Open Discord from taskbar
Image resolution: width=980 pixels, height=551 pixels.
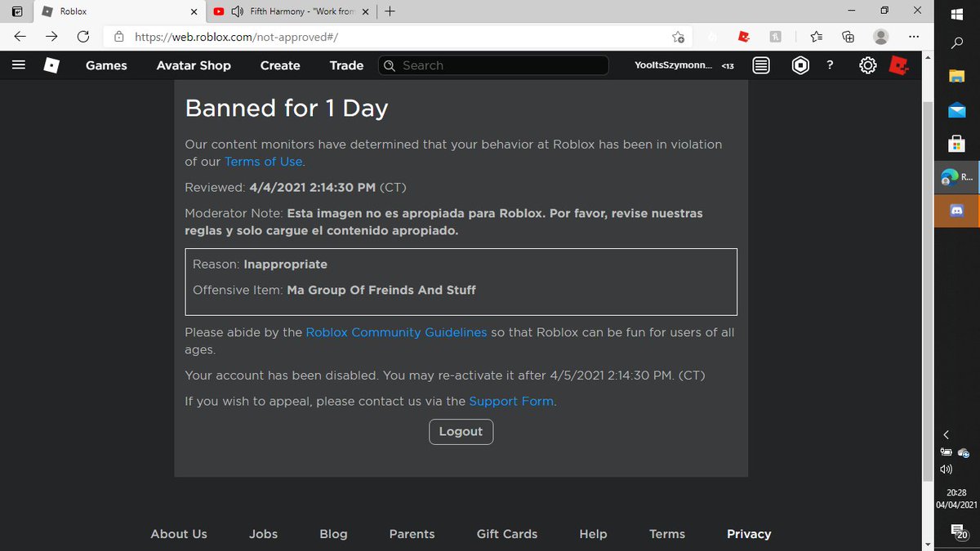point(957,211)
